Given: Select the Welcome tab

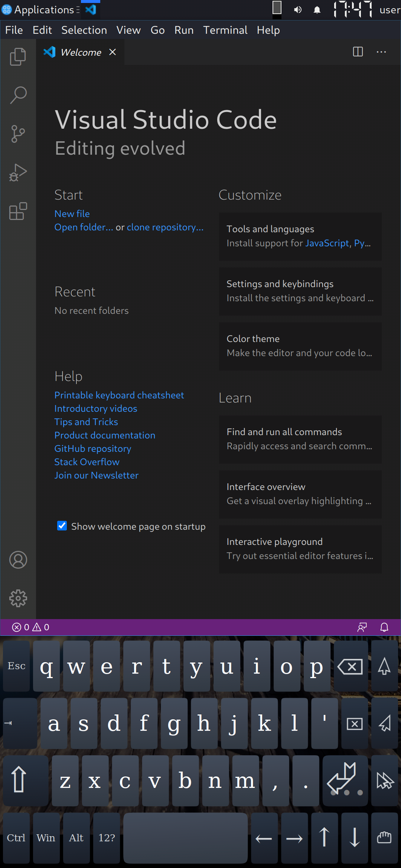Looking at the screenshot, I should tap(80, 52).
